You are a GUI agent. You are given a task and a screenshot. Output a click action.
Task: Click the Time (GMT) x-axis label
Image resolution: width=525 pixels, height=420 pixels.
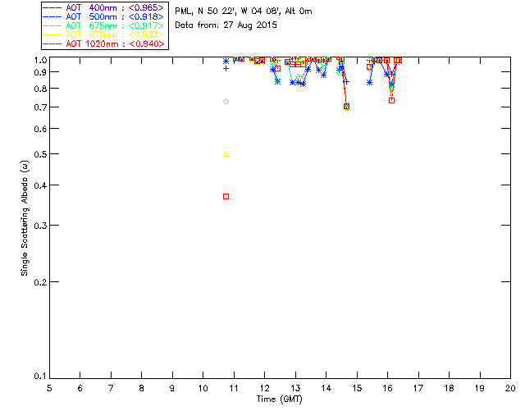point(279,399)
